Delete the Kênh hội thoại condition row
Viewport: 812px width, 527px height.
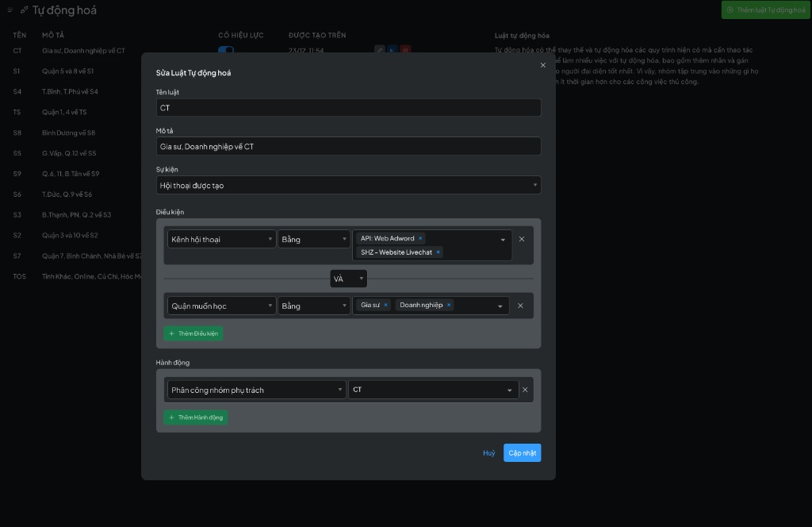[x=521, y=239]
